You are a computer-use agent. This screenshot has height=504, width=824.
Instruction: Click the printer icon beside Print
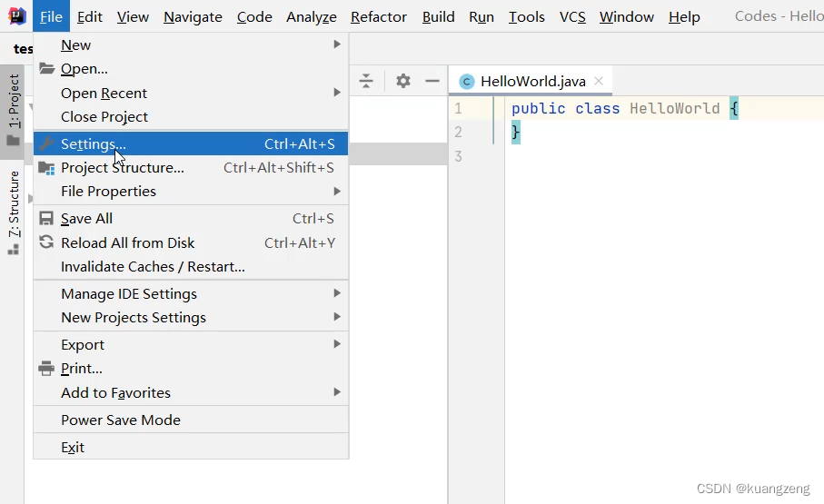[x=46, y=369]
